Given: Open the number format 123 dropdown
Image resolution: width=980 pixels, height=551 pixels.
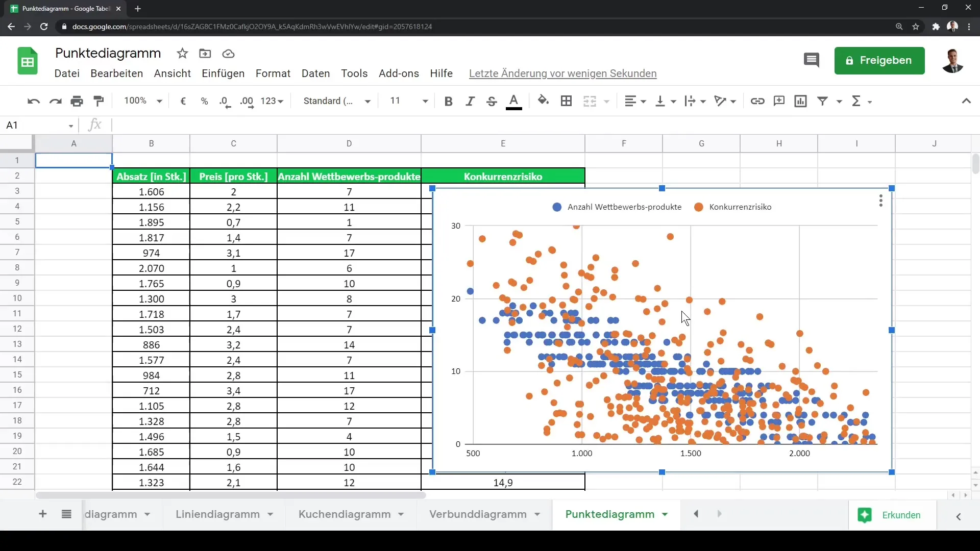Looking at the screenshot, I should [x=272, y=101].
